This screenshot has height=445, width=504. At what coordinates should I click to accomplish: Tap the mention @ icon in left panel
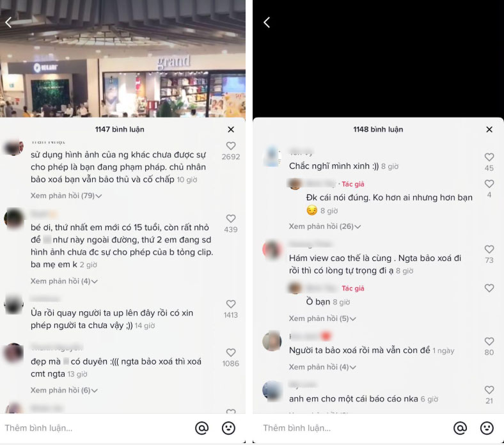coord(202,428)
